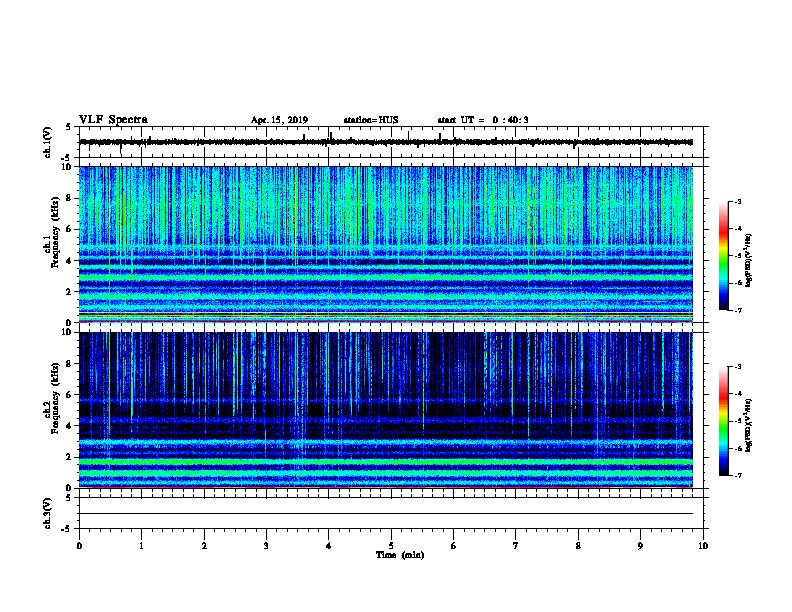Click the ch.2 frequency tick "0"

70,488
